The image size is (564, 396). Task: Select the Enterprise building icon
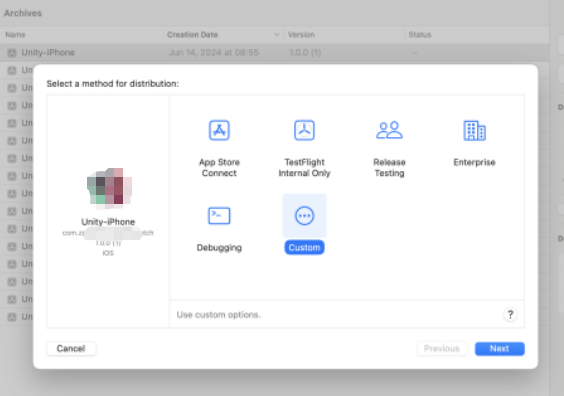coord(474,130)
